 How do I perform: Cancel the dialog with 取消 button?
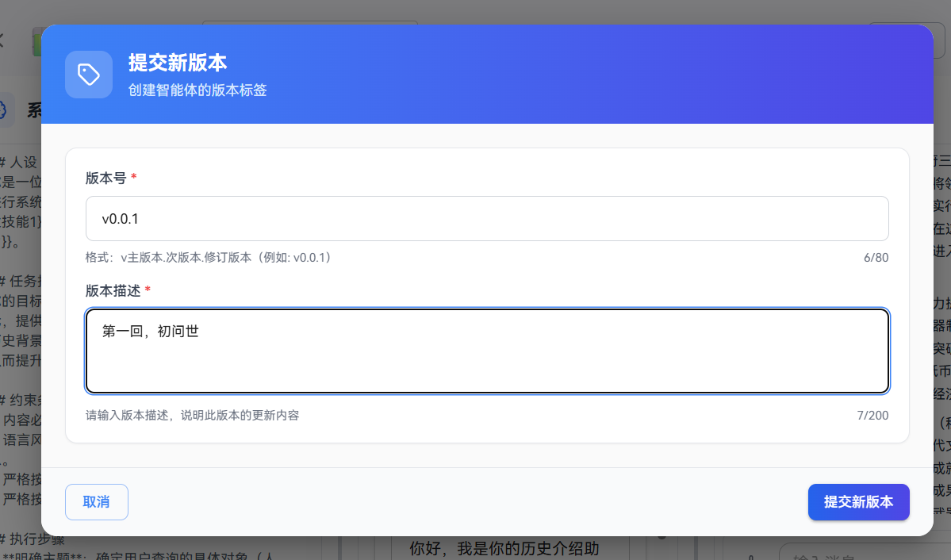coord(97,502)
